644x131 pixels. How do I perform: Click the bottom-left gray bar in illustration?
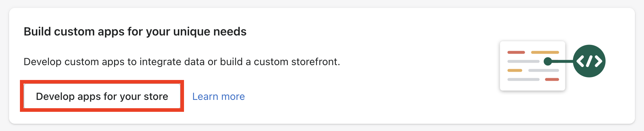click(523, 79)
